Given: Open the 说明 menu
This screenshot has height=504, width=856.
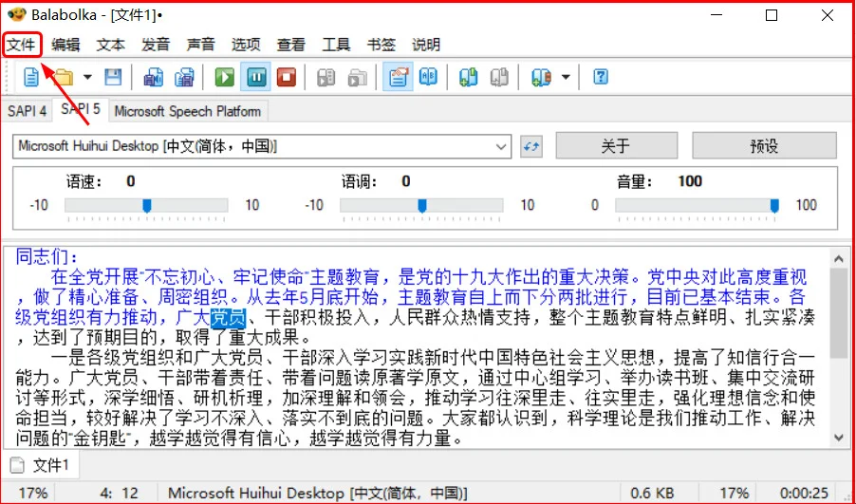Looking at the screenshot, I should [426, 45].
